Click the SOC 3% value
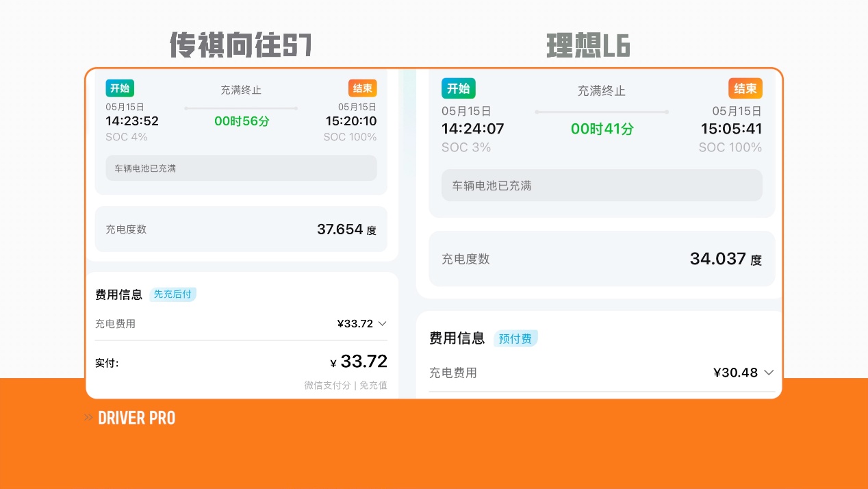The height and width of the screenshot is (489, 868). (x=466, y=147)
